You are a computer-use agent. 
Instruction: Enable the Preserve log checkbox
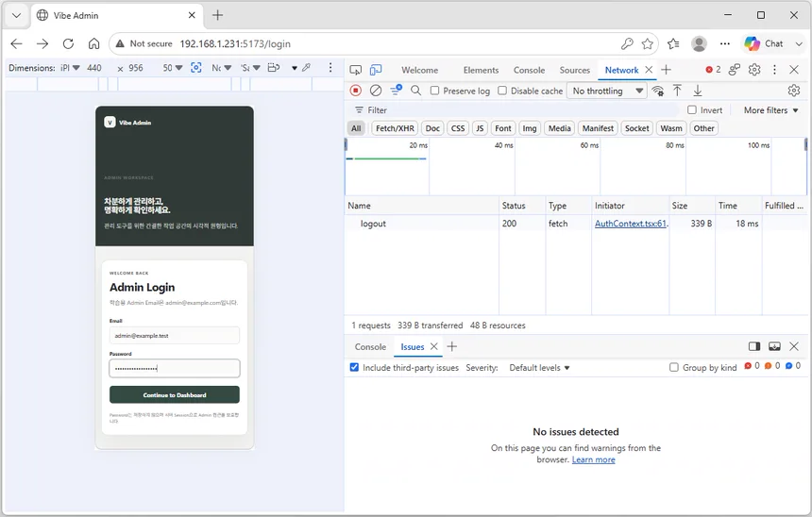pos(434,91)
